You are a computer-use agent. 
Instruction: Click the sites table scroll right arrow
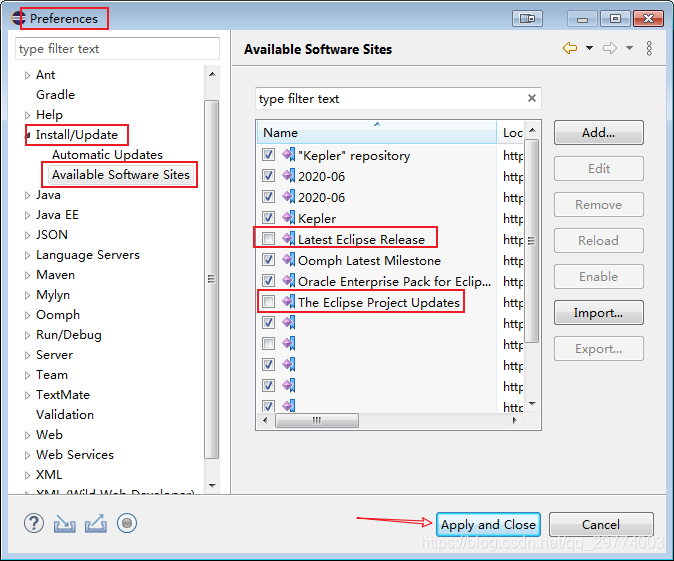tap(515, 420)
